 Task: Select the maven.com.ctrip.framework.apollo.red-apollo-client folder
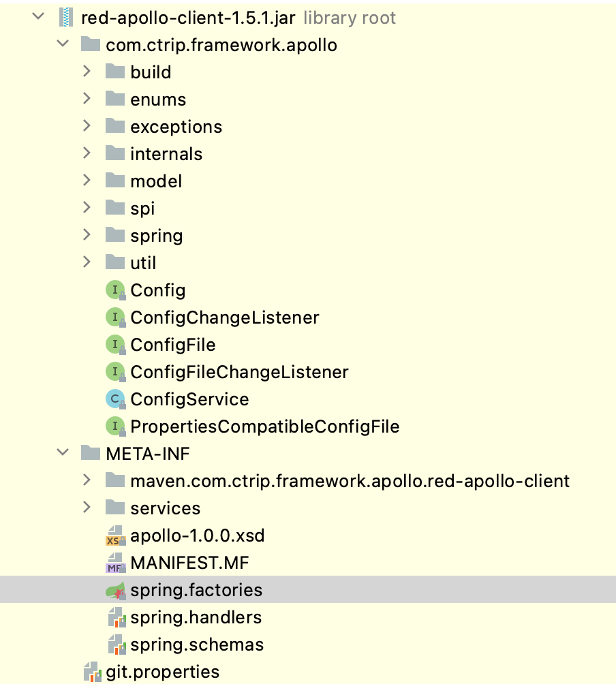pyautogui.click(x=350, y=481)
